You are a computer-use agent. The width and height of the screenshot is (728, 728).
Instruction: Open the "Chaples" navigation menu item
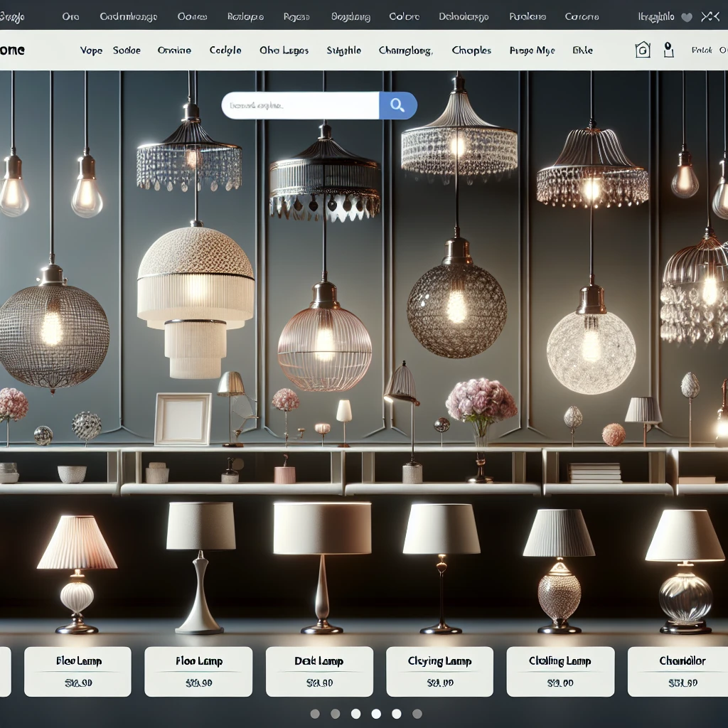tap(471, 50)
